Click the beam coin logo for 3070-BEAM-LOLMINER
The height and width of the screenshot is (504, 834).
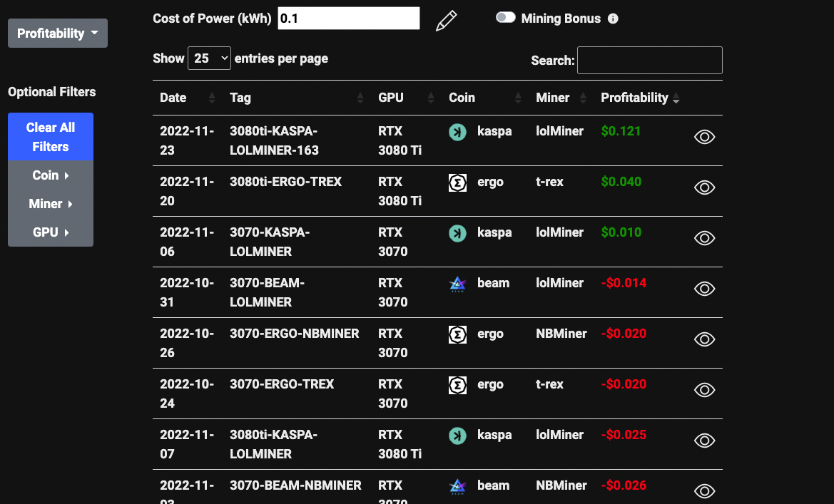coord(457,284)
